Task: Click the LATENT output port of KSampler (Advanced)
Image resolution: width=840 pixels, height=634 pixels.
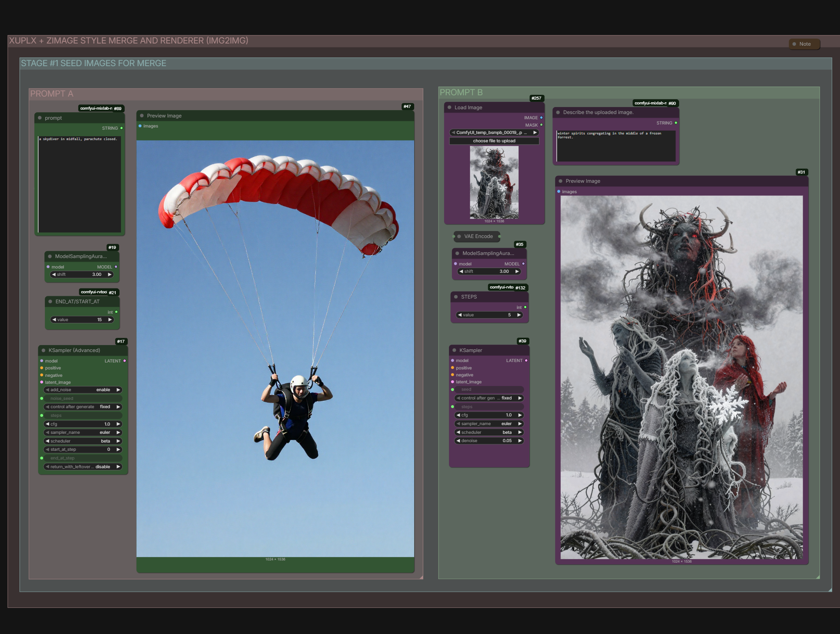Action: pyautogui.click(x=124, y=361)
